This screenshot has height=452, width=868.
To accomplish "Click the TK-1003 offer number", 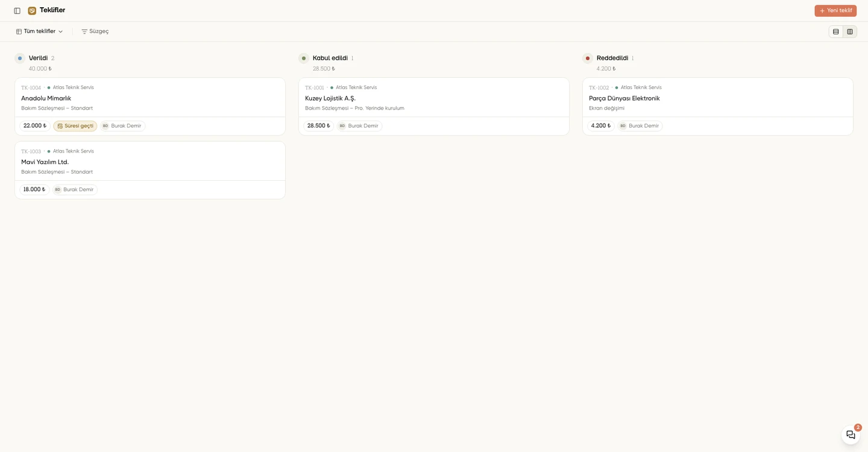I will (x=31, y=152).
